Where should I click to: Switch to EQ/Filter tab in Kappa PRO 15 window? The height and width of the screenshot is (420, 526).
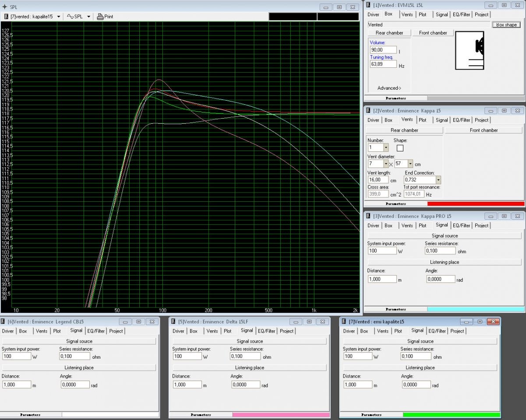tap(461, 225)
